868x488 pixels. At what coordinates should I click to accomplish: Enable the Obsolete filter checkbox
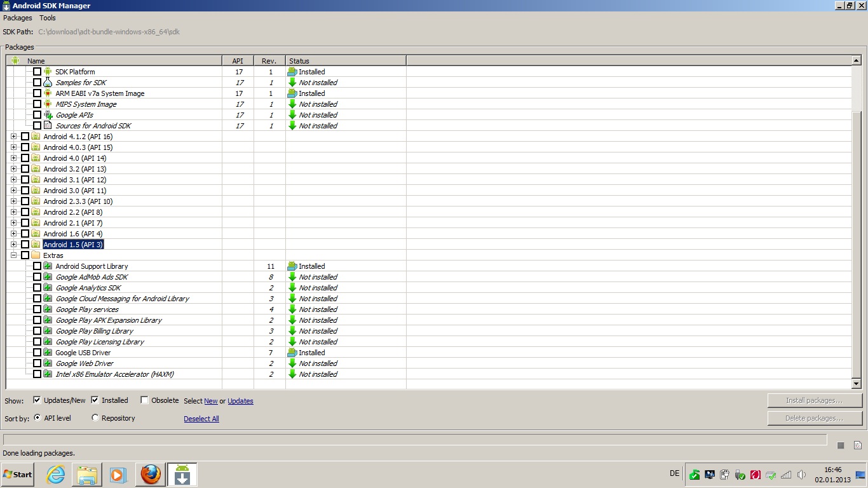[144, 400]
